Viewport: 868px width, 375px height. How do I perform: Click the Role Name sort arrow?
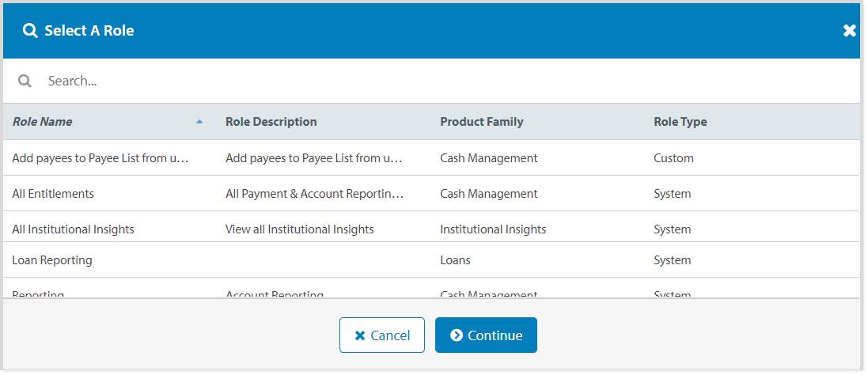[199, 122]
